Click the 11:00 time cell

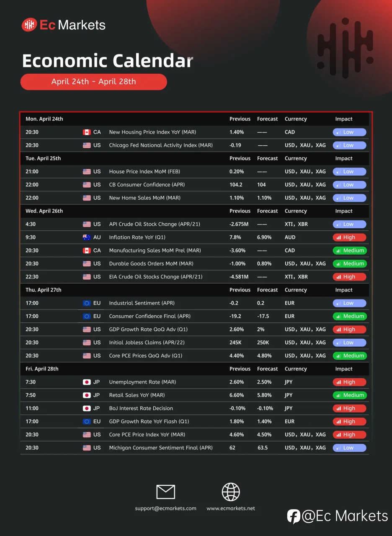pos(32,408)
